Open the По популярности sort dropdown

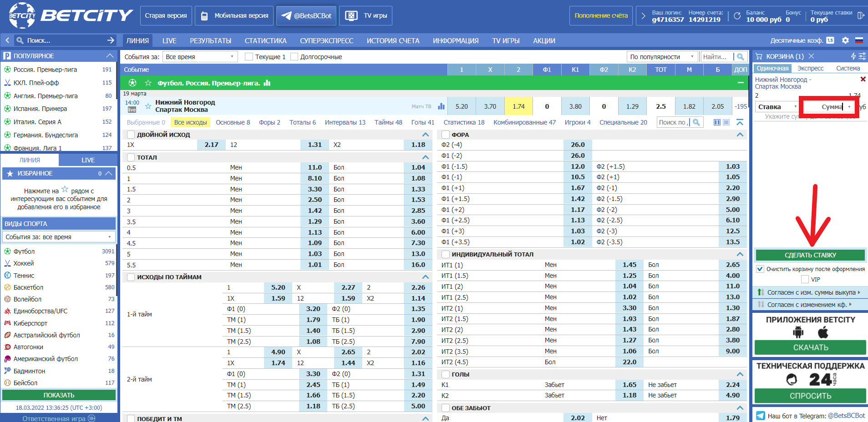pos(662,57)
